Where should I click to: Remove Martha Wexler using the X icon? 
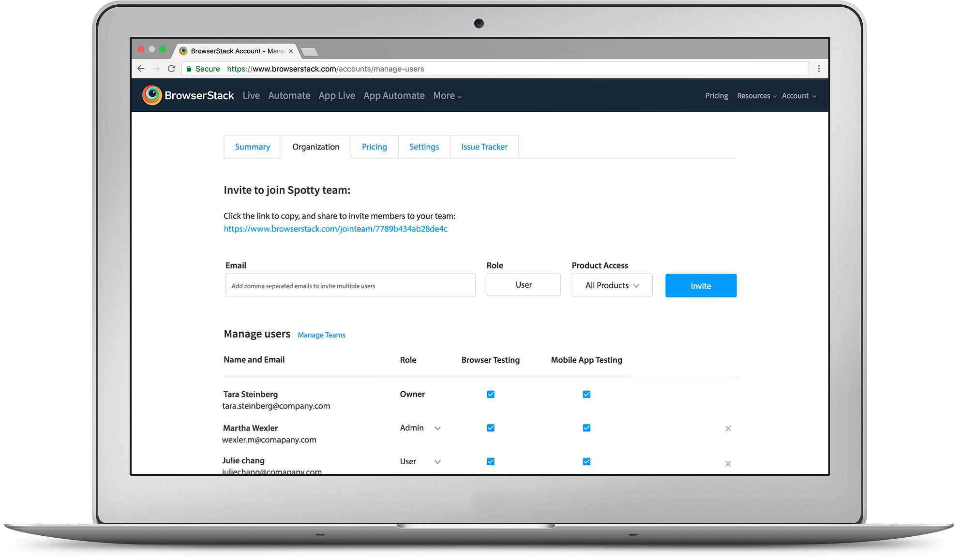[728, 428]
